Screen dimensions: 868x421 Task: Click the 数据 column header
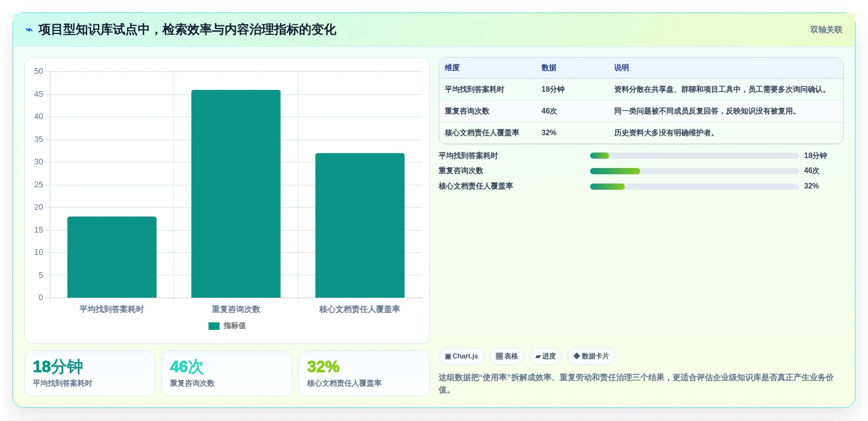click(x=549, y=68)
